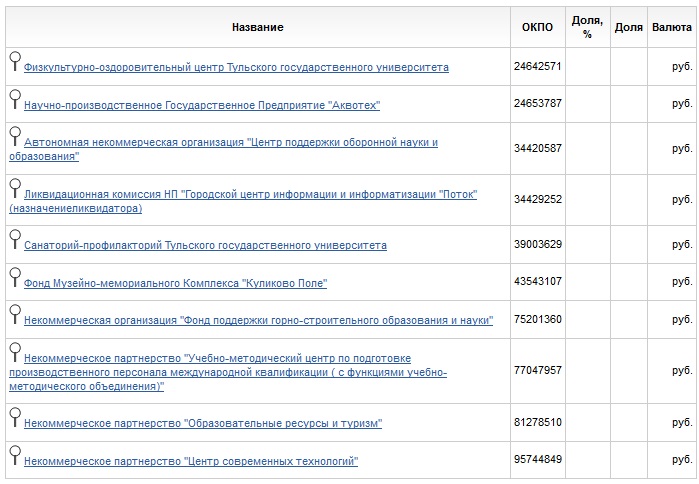Screen dimensions: 699x484
Task: Click magnifier icon beside "Образовательные ресурсы и туризм"
Action: pos(14,416)
